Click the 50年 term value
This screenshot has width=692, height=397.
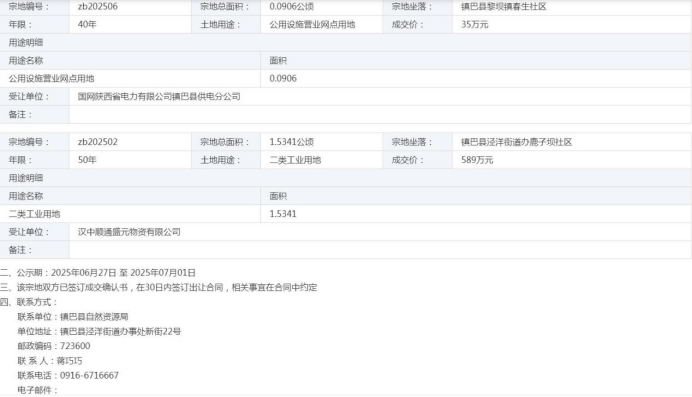pyautogui.click(x=87, y=160)
